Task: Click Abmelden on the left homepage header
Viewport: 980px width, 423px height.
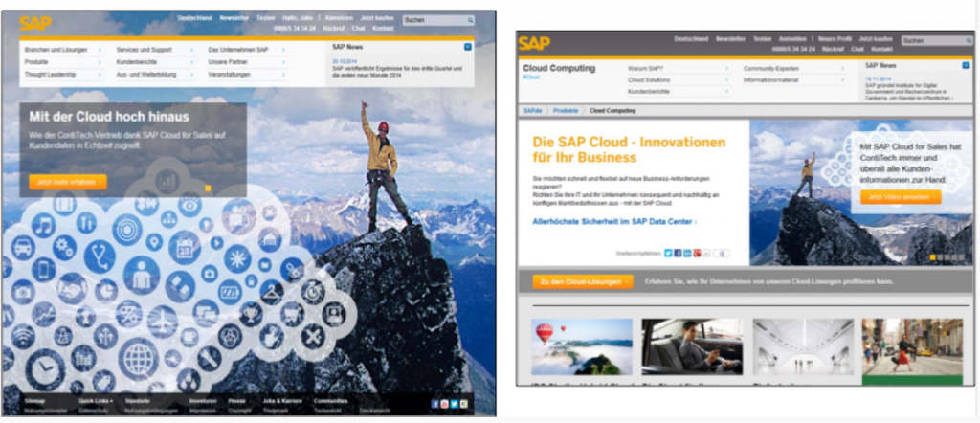Action: pyautogui.click(x=339, y=18)
